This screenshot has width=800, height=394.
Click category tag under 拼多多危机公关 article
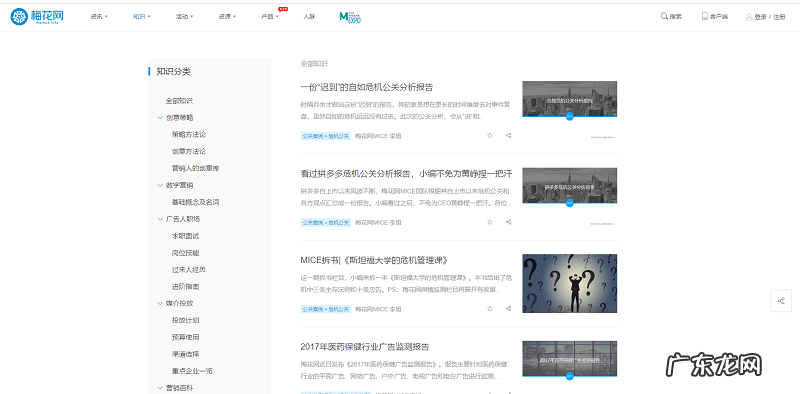click(326, 223)
